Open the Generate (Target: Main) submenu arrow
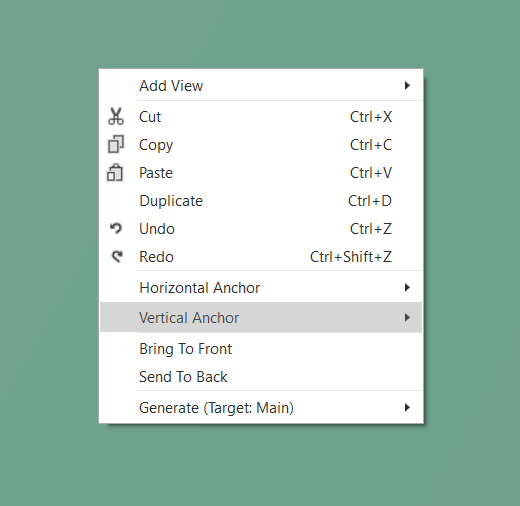 [x=407, y=407]
